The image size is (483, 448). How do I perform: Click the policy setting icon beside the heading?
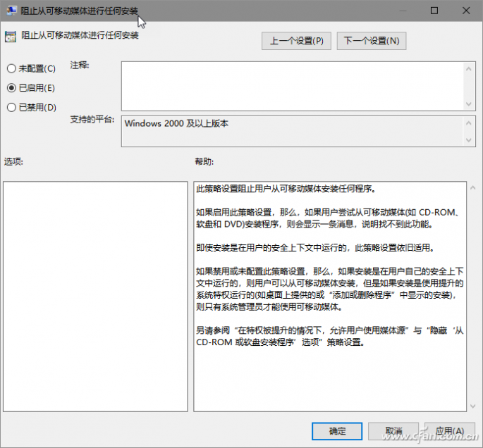(11, 37)
